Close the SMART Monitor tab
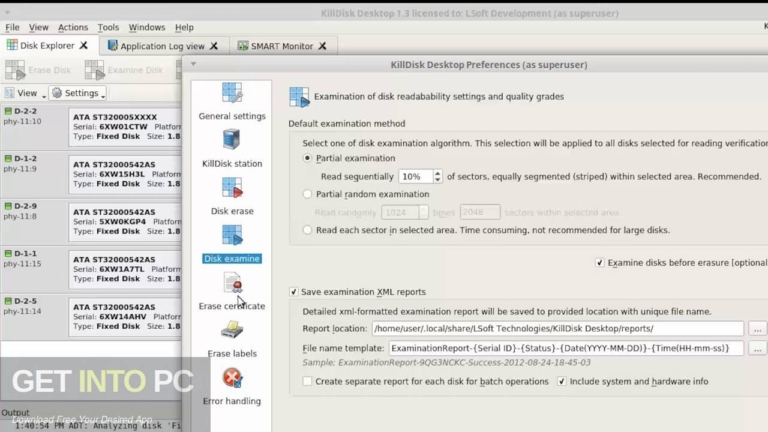768x432 pixels. [322, 46]
